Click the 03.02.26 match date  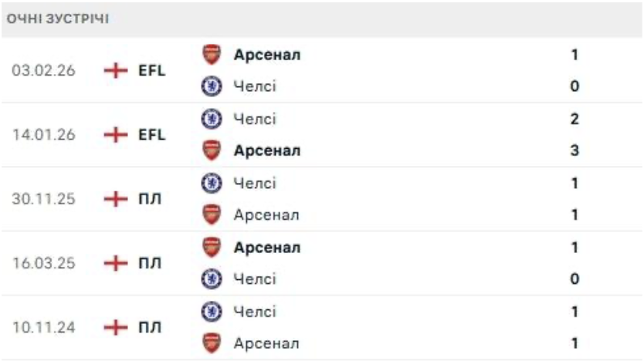(43, 71)
